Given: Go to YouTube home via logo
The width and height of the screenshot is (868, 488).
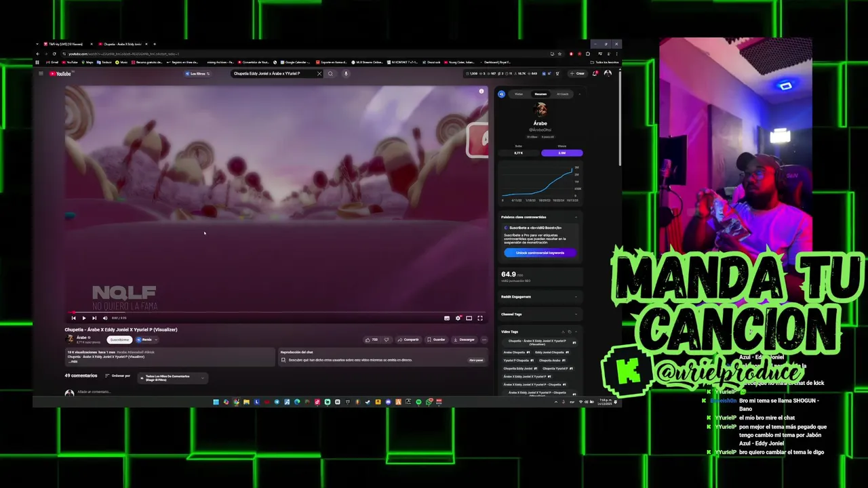Looking at the screenshot, I should [x=60, y=73].
